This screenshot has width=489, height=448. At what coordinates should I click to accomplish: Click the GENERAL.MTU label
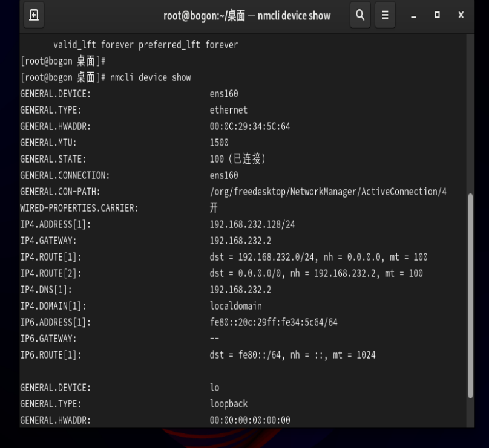coord(48,143)
